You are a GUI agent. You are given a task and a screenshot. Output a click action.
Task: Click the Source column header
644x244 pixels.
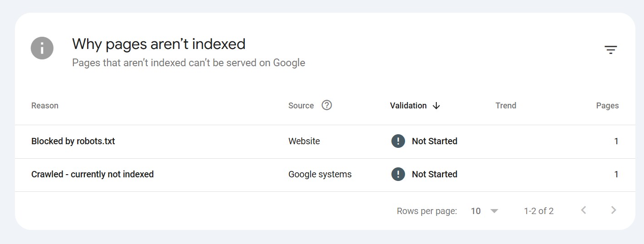coord(301,106)
